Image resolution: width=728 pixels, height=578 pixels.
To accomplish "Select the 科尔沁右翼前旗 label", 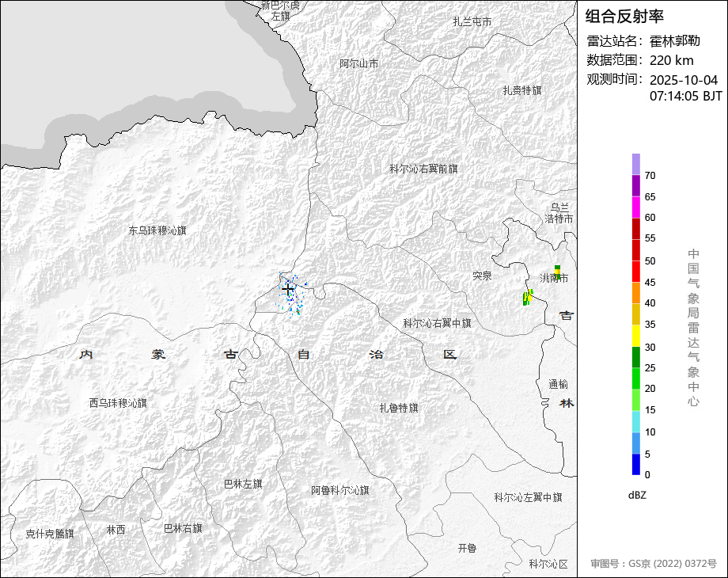I will 423,169.
